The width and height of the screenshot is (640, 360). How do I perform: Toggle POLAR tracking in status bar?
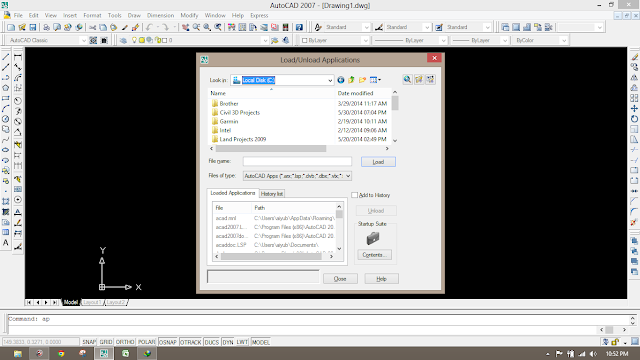[x=147, y=342]
